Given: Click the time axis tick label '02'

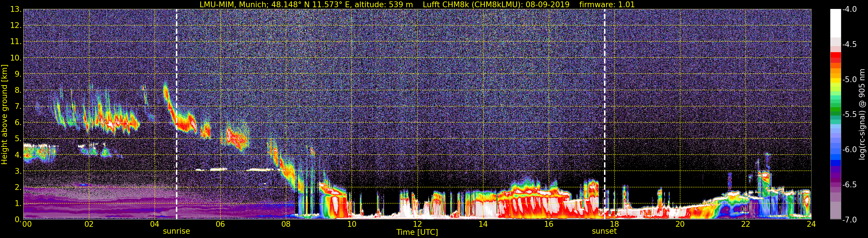Looking at the screenshot, I should (x=89, y=224).
